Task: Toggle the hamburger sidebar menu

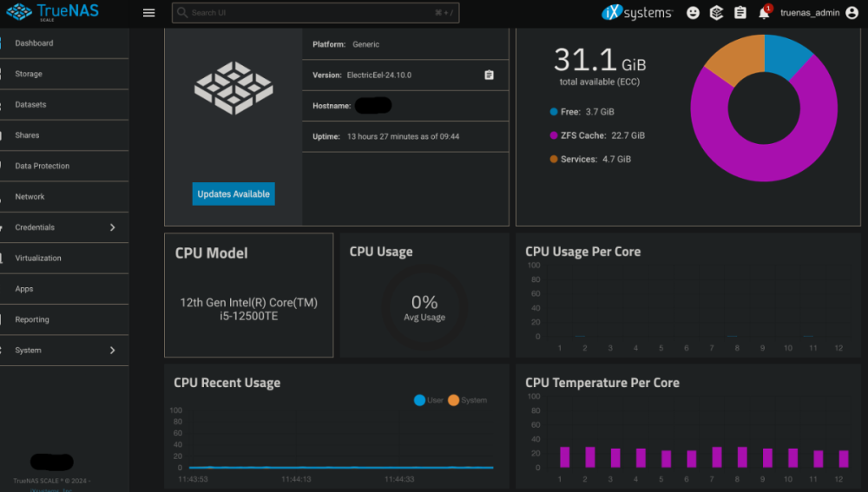Action: click(x=148, y=13)
